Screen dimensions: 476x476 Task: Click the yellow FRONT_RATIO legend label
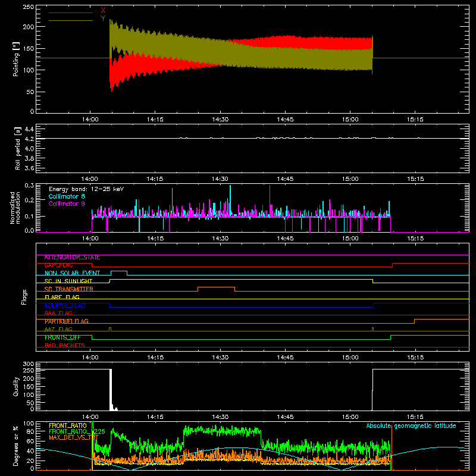tap(68, 425)
